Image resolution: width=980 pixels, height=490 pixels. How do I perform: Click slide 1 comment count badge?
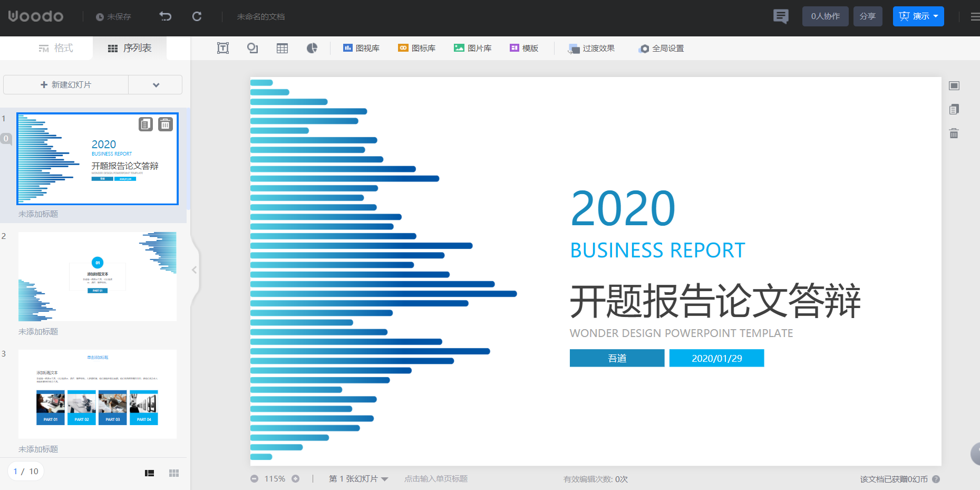(x=6, y=139)
